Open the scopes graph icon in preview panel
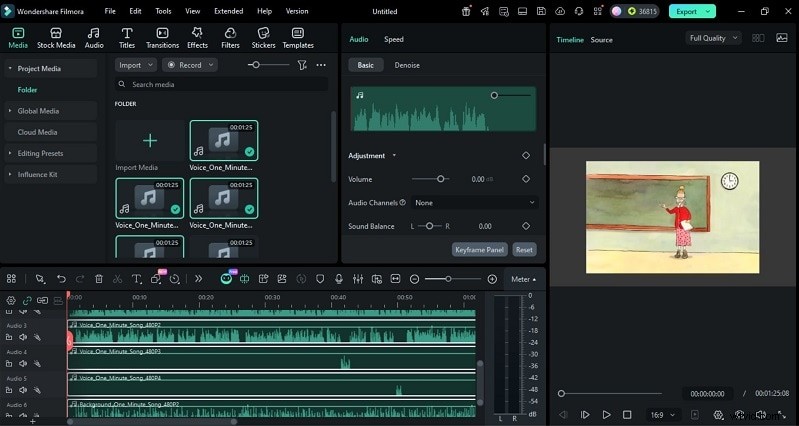The width and height of the screenshot is (799, 426). (782, 38)
